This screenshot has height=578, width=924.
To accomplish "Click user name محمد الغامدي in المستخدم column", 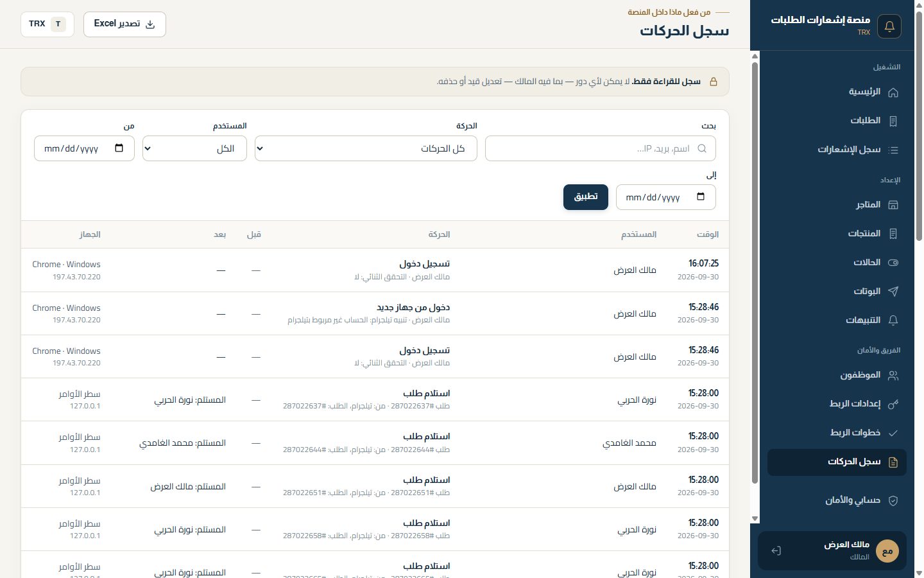I will (x=629, y=443).
